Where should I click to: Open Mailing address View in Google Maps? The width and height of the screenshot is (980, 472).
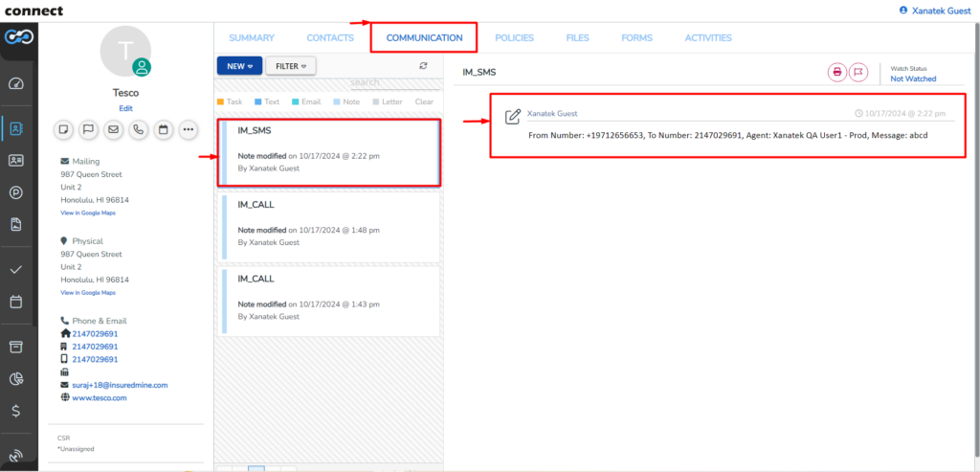click(88, 214)
